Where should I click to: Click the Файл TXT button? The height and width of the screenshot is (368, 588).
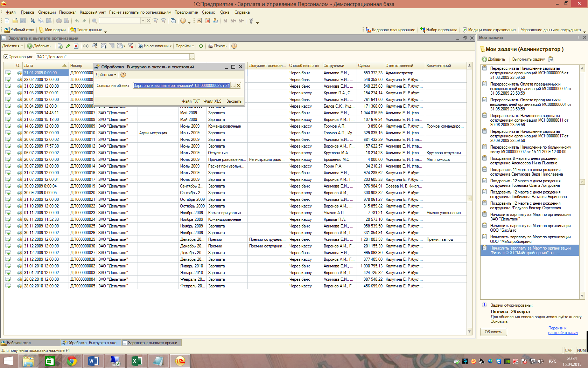click(x=191, y=101)
